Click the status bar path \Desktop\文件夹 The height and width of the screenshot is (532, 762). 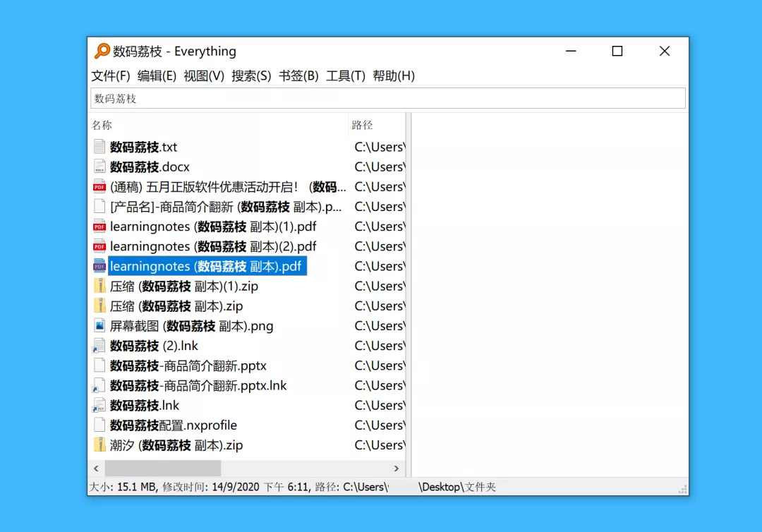point(456,487)
